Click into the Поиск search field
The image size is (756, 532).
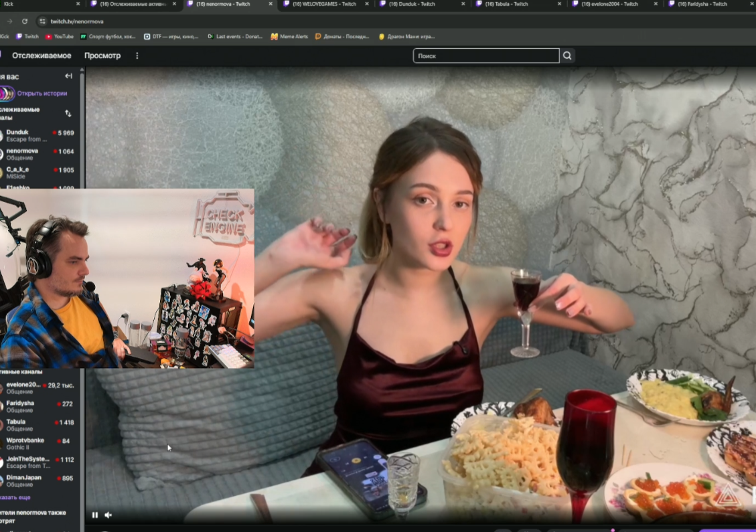[x=486, y=56]
